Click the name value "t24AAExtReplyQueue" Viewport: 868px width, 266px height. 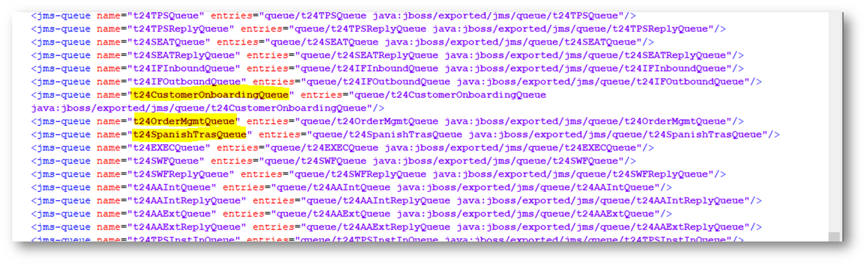coord(186,227)
